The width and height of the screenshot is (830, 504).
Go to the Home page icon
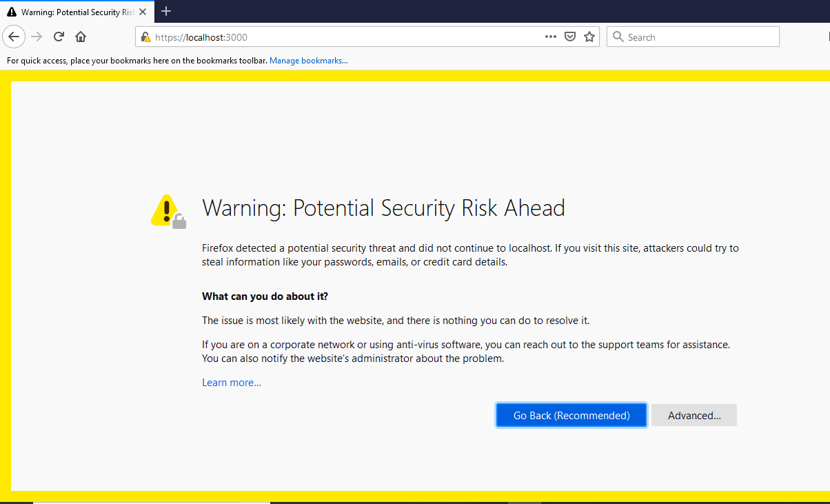(x=81, y=37)
